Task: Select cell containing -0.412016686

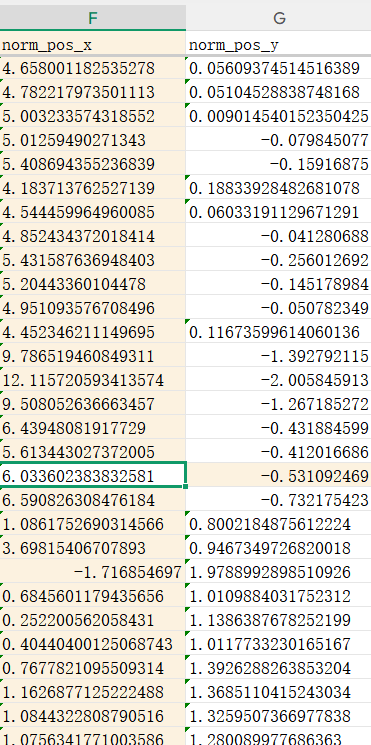Action: coord(278,451)
